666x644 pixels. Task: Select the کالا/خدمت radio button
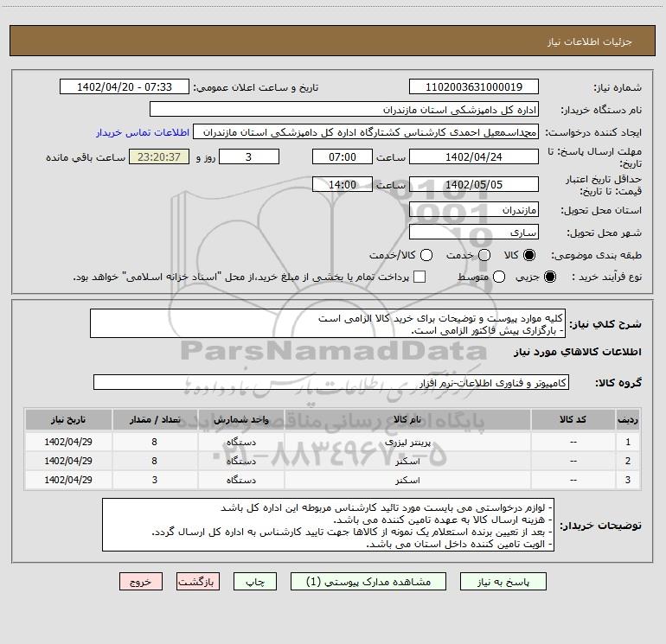click(426, 255)
